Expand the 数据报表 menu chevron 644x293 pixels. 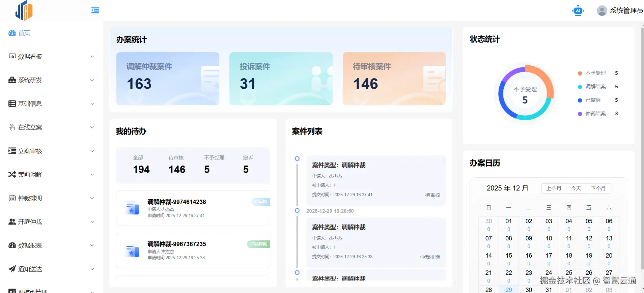(x=92, y=245)
